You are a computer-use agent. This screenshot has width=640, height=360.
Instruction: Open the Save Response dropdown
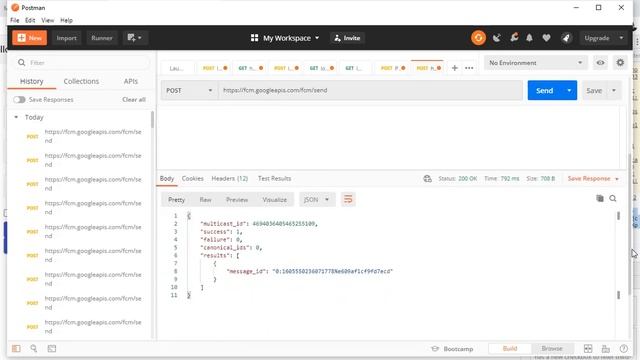click(593, 178)
